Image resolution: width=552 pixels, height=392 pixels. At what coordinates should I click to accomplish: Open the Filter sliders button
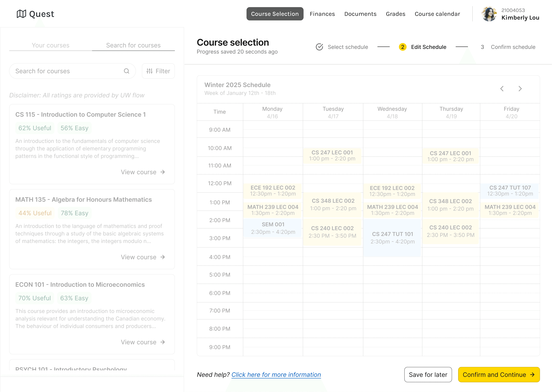click(x=158, y=71)
